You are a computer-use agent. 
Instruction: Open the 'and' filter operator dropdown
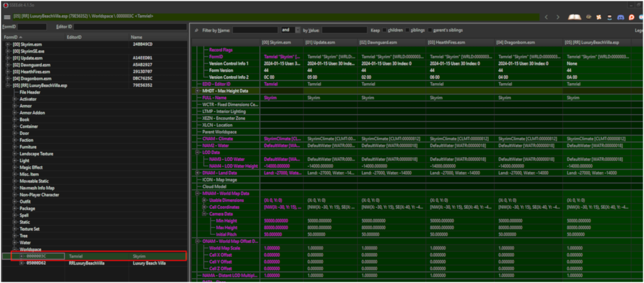pos(297,30)
